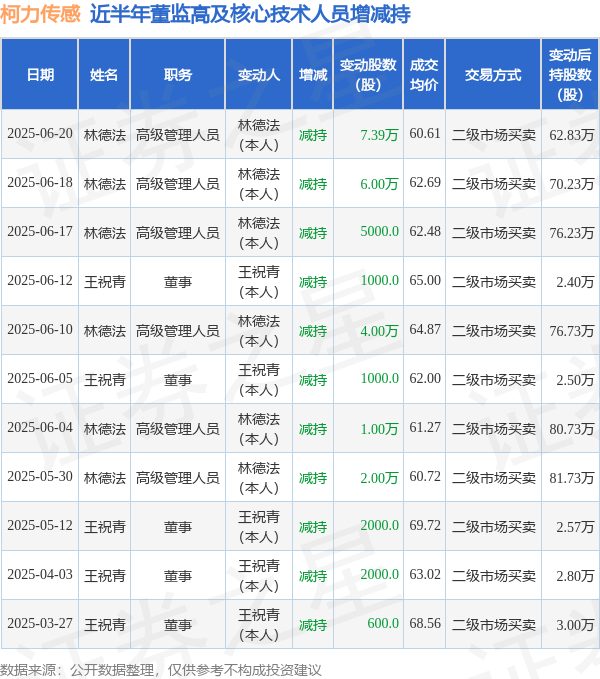Image resolution: width=600 pixels, height=679 pixels.
Task: Click the average price 65.00
Action: pos(425,280)
